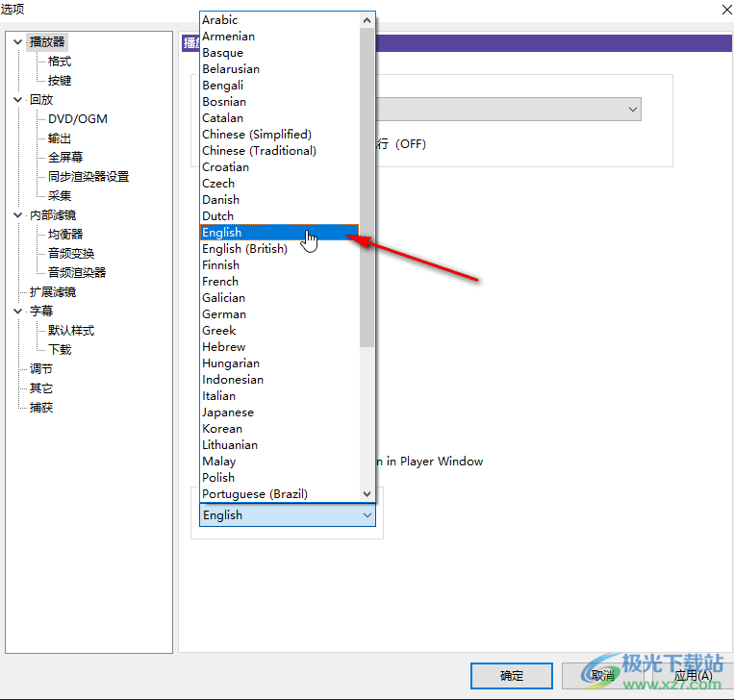Viewport: 734px width, 700px height.
Task: Open the 按键 settings page
Action: (60, 81)
